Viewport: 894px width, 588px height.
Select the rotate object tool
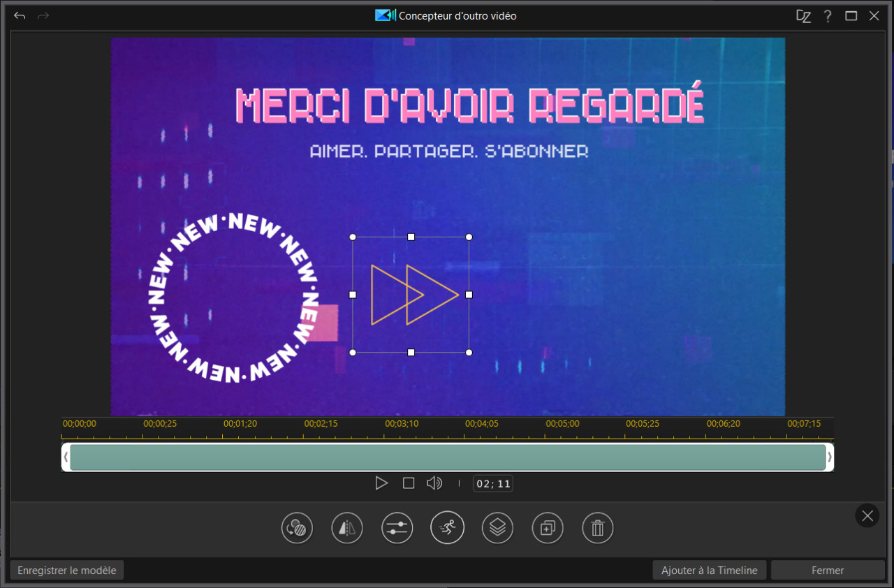[296, 527]
